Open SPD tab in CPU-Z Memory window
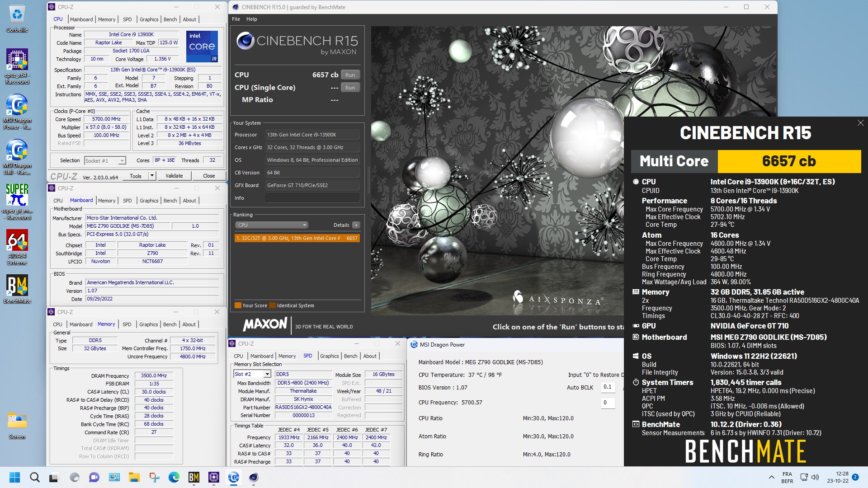 pos(127,324)
